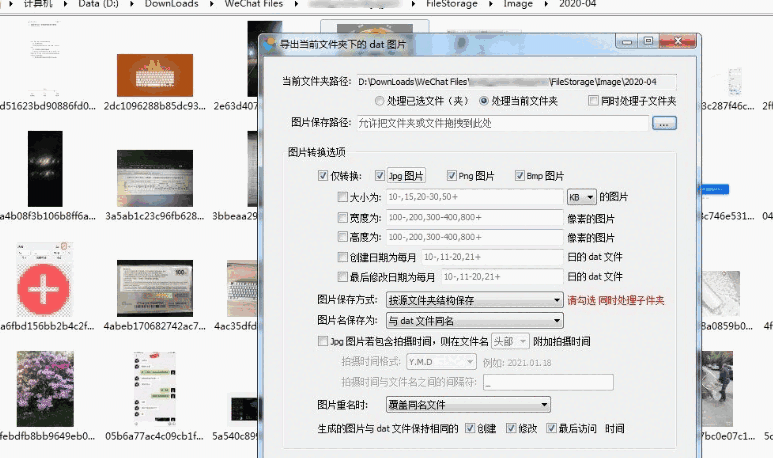Open the browse button for the image save path

pos(664,123)
